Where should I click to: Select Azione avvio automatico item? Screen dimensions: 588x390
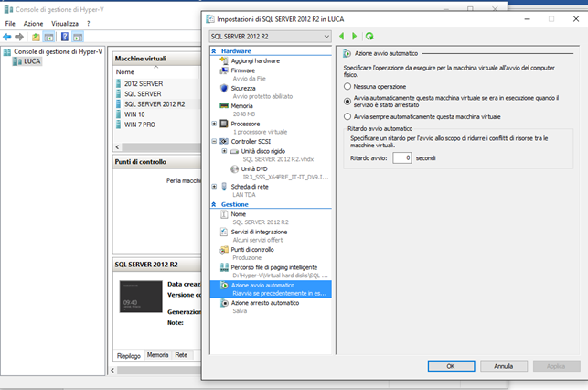pos(271,289)
